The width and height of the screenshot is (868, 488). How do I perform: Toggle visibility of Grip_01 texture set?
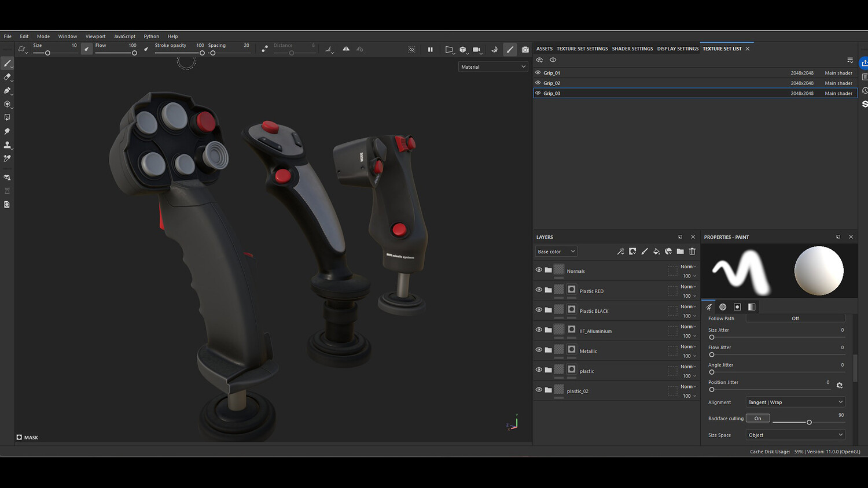(x=538, y=73)
